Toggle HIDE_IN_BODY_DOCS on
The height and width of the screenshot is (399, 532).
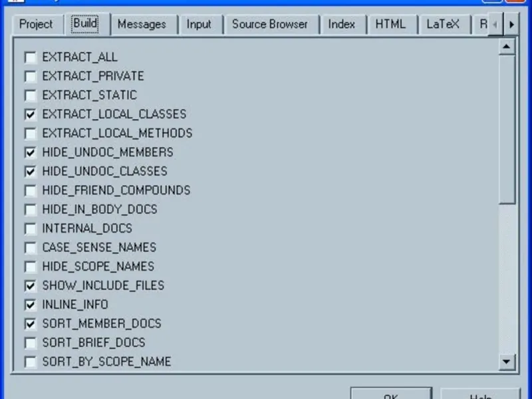point(31,209)
